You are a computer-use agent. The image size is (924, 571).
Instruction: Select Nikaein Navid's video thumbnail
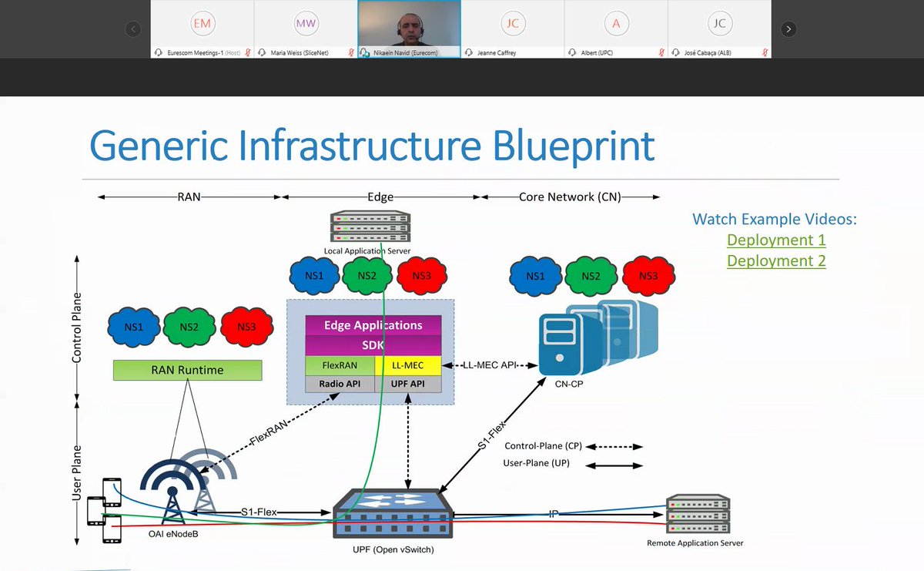coord(408,29)
